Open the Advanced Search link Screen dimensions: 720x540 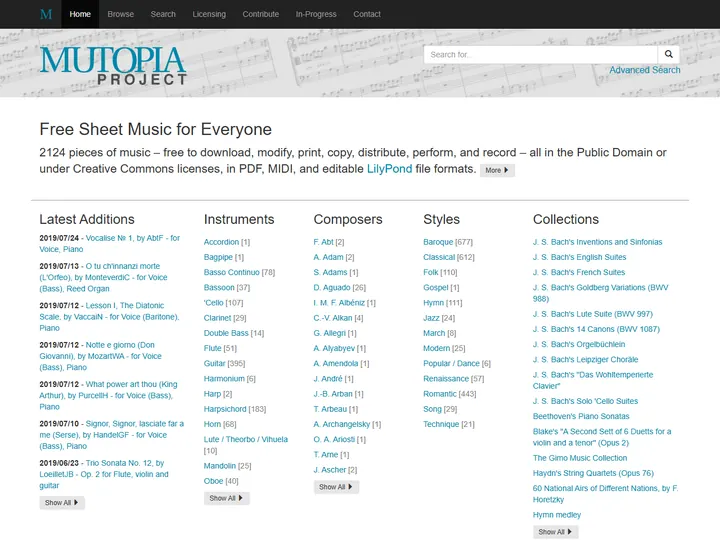click(645, 70)
